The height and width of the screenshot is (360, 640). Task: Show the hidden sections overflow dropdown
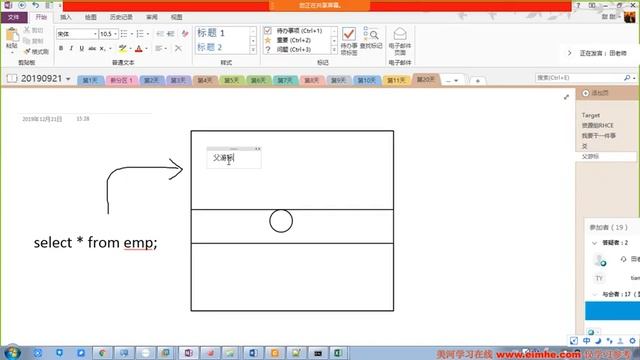[452, 81]
